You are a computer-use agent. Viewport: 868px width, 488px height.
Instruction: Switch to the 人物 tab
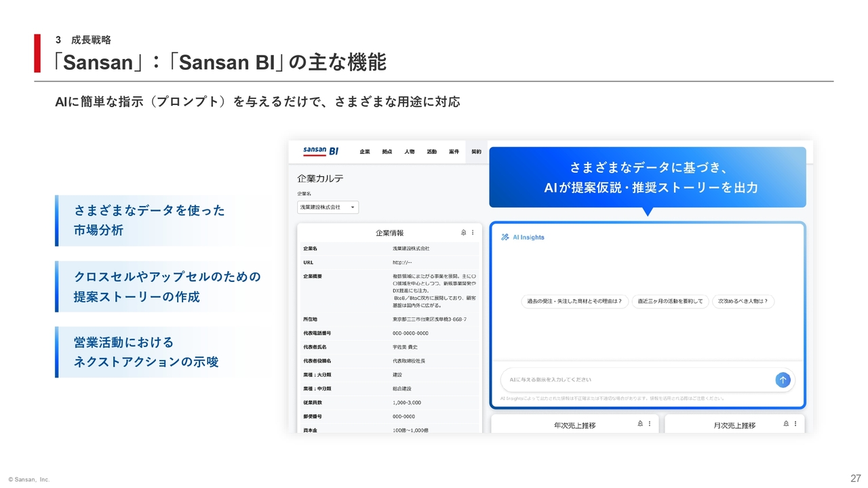click(x=410, y=152)
